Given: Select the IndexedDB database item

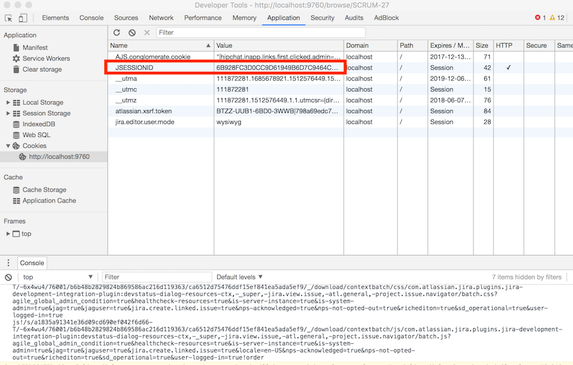Looking at the screenshot, I should pyautogui.click(x=34, y=124).
